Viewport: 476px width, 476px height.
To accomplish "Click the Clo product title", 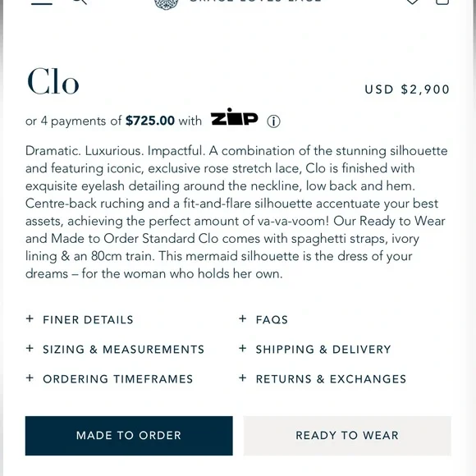I will coord(53,81).
